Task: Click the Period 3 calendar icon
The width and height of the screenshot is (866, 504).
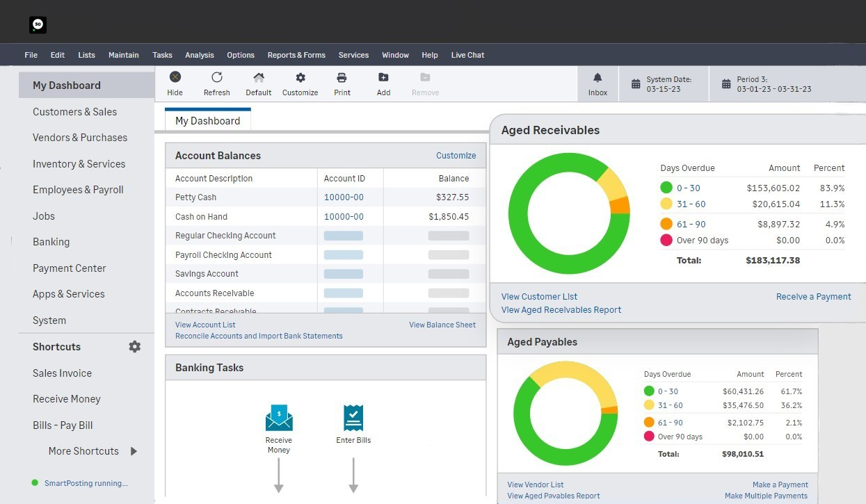Action: [726, 84]
